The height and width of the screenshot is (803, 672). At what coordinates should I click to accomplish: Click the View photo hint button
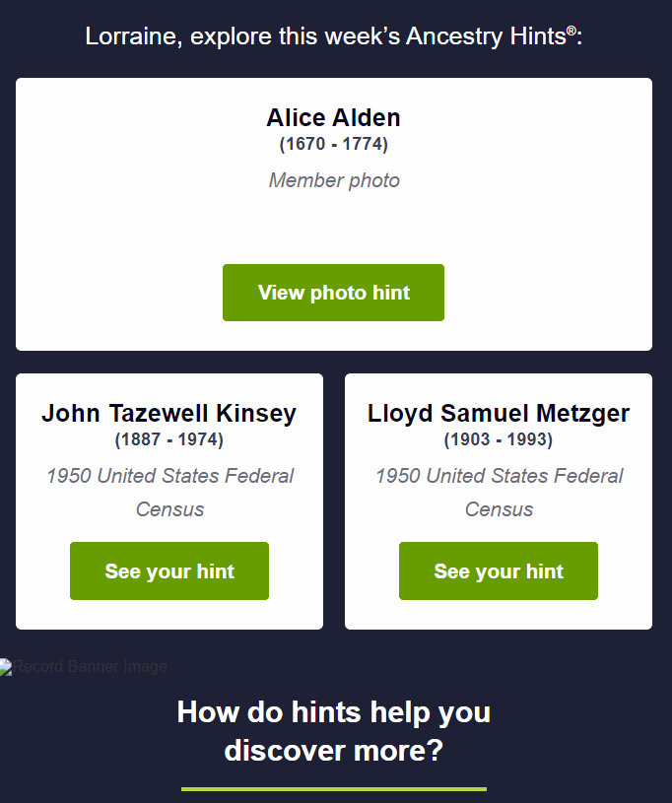point(333,293)
